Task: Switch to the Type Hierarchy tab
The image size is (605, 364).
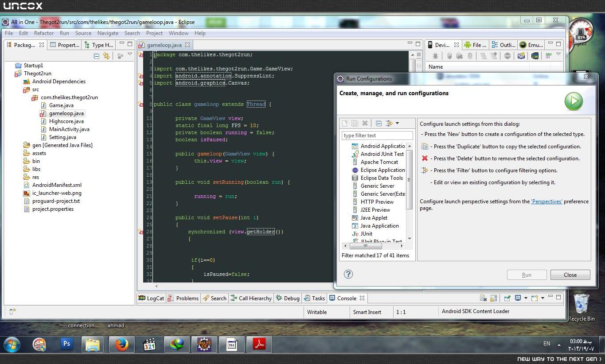Action: tap(98, 45)
